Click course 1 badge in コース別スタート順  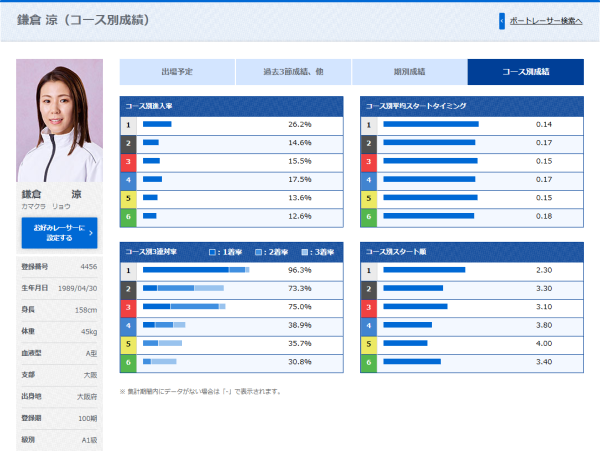(369, 271)
